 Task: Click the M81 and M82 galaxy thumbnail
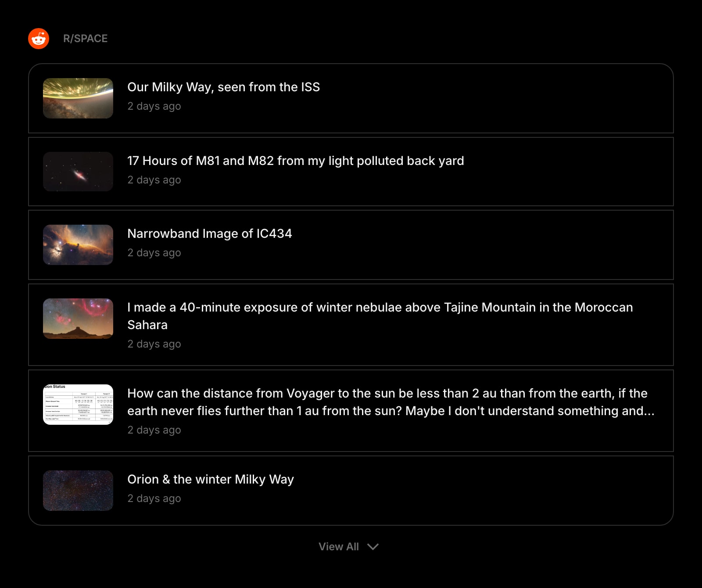tap(78, 172)
